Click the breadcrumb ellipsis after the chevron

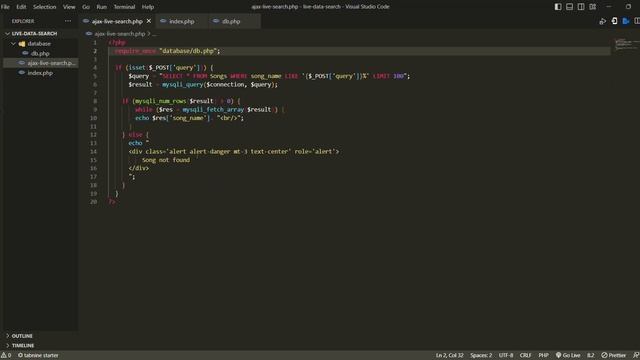click(154, 34)
